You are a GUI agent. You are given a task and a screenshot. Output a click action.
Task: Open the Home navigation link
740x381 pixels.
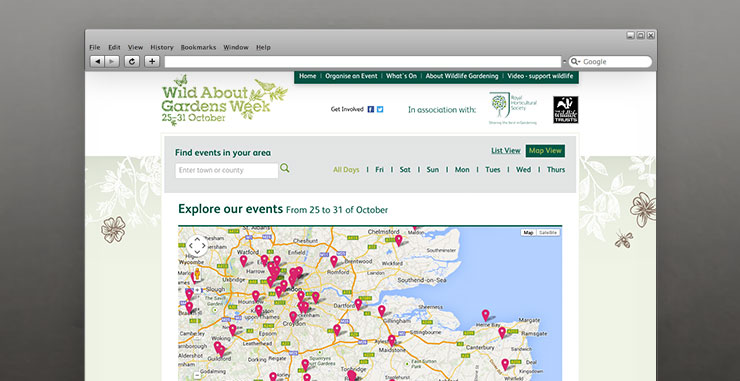point(308,76)
